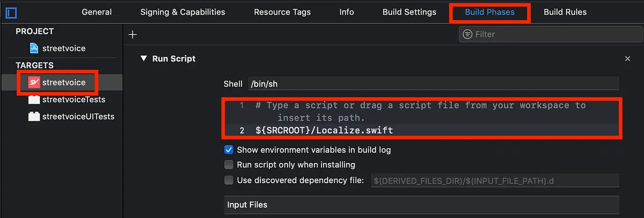Toggle the sidebar panel icon
644x218 pixels.
[x=10, y=12]
